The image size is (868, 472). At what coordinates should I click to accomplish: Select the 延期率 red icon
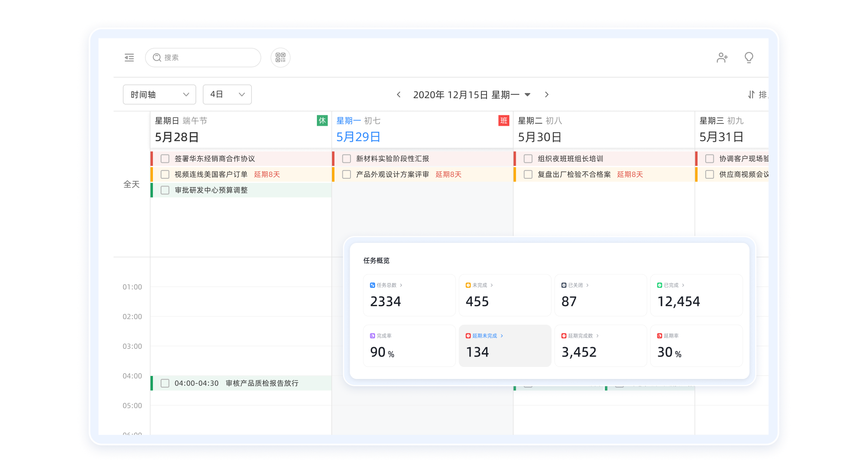pyautogui.click(x=660, y=336)
